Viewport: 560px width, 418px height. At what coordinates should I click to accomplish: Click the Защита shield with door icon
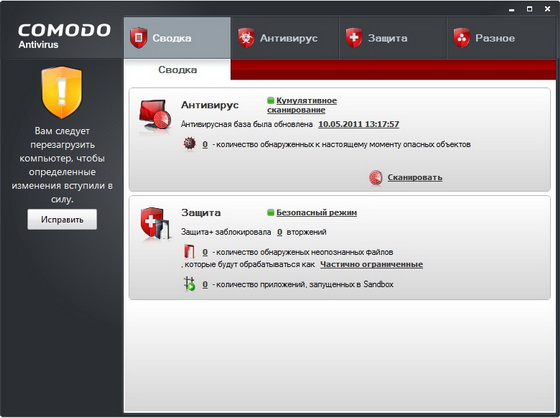pos(155,224)
